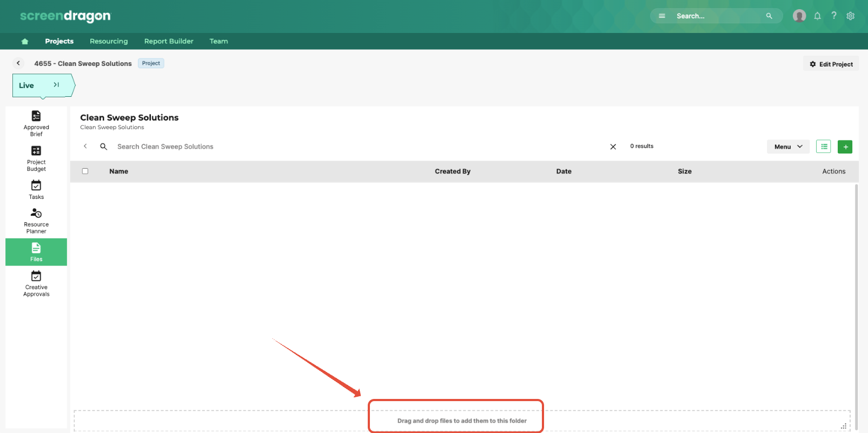This screenshot has width=868, height=433.
Task: Sort files by Created By column
Action: pyautogui.click(x=453, y=171)
